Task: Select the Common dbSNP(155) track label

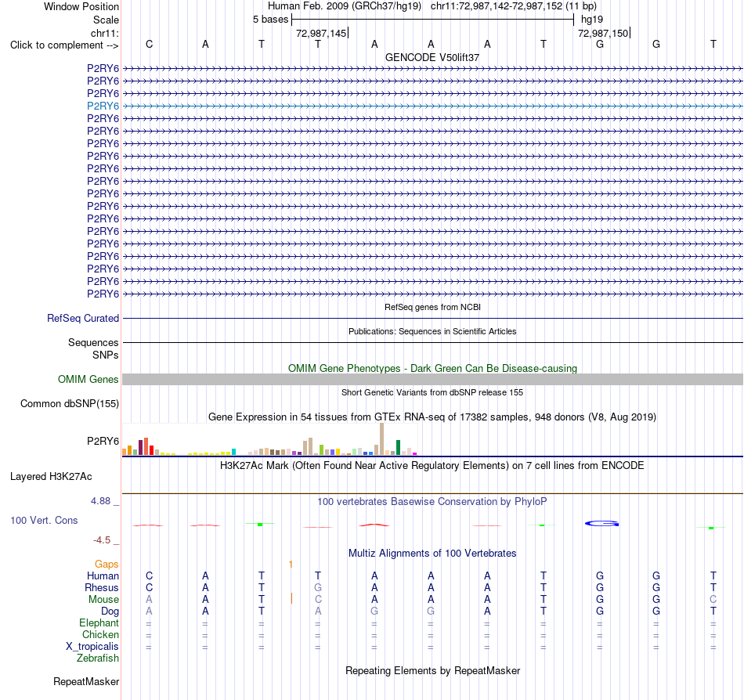Action: 69,403
